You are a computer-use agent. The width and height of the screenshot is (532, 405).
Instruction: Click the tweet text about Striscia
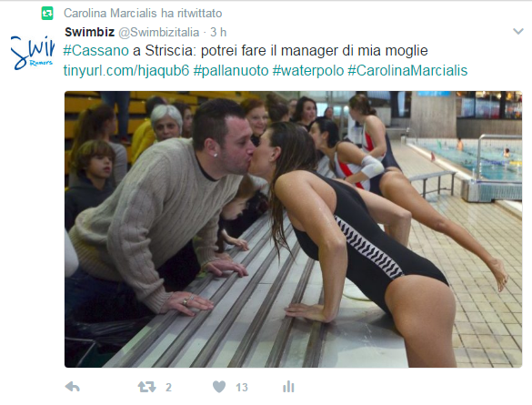(280, 51)
